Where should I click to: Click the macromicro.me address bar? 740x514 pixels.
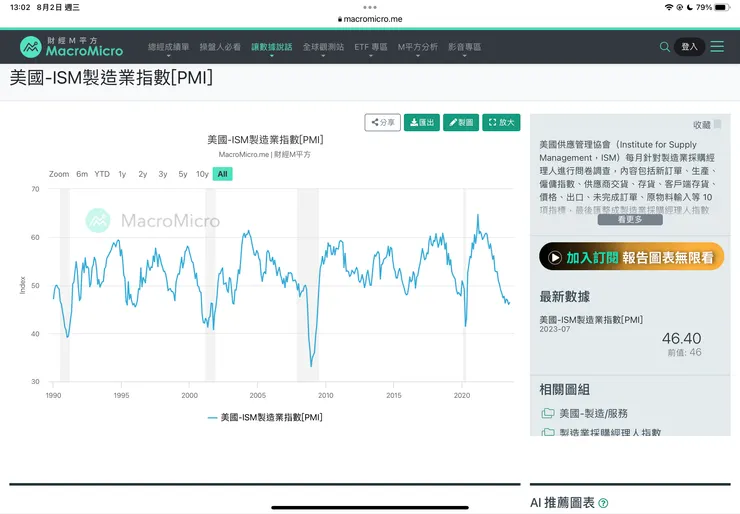point(370,19)
